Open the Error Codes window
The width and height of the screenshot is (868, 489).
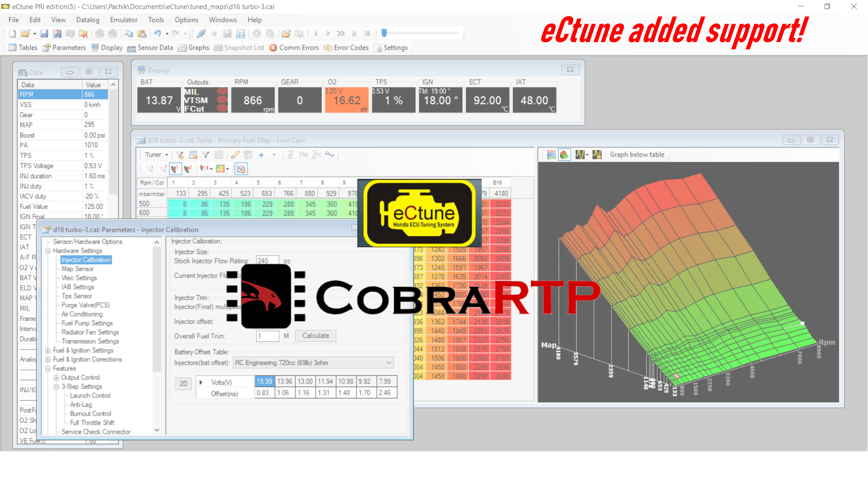[346, 48]
